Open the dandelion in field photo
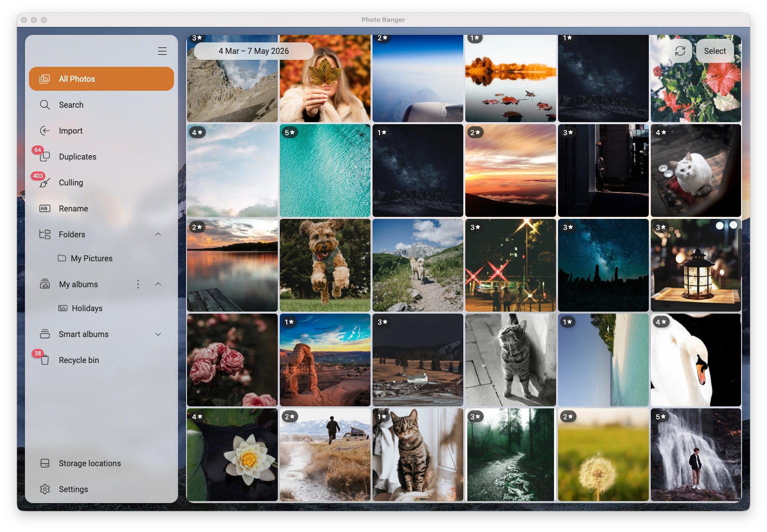767x532 pixels. tap(603, 455)
